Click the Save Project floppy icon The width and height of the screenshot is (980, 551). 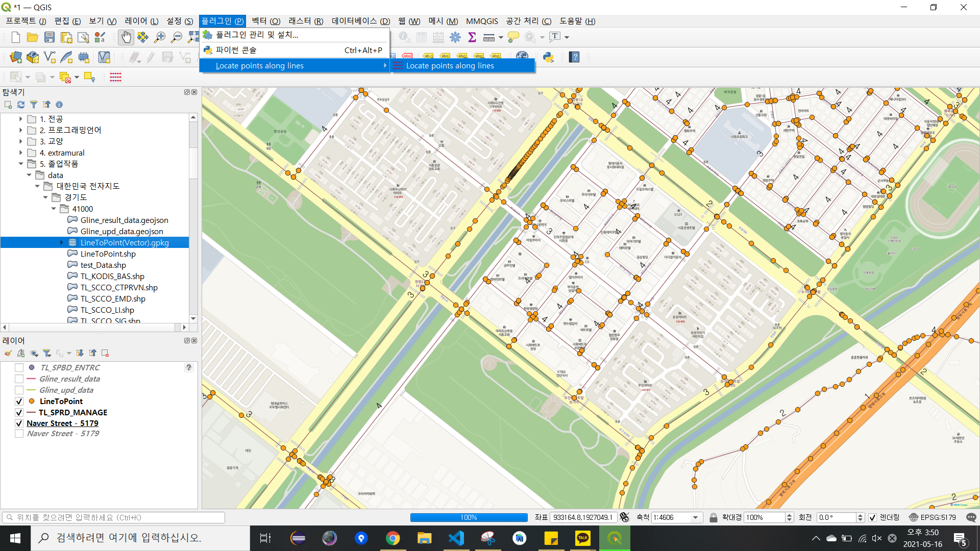pos(49,37)
